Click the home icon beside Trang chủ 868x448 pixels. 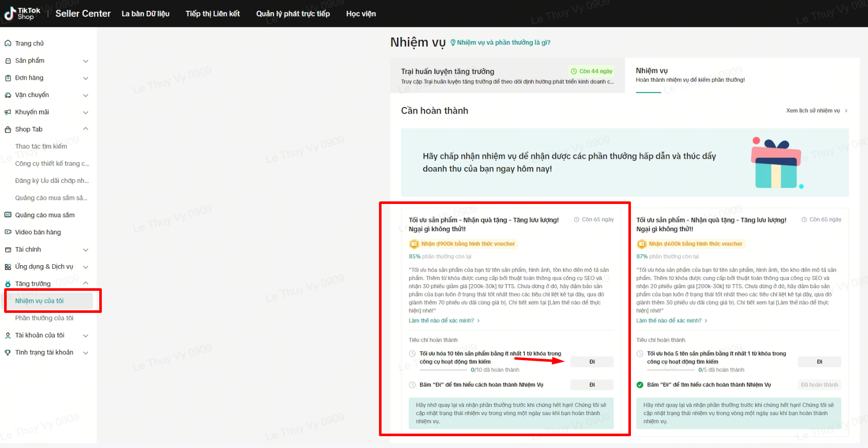pos(8,44)
